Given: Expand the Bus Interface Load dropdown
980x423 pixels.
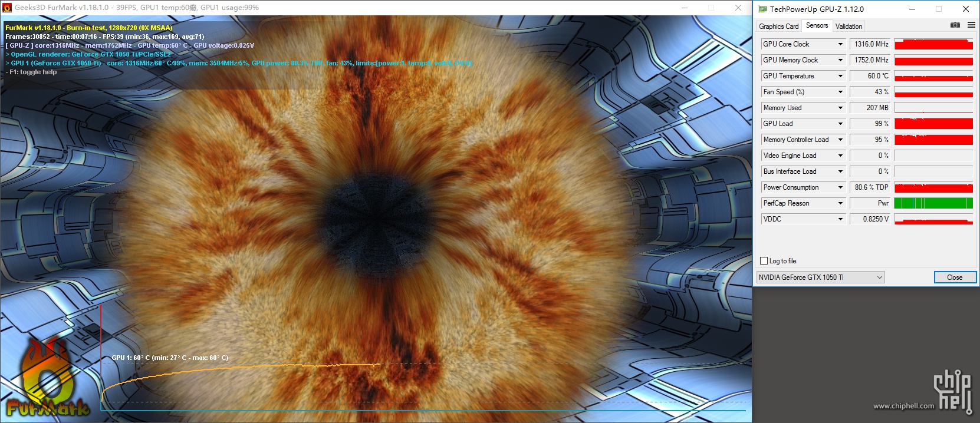Looking at the screenshot, I should 840,171.
